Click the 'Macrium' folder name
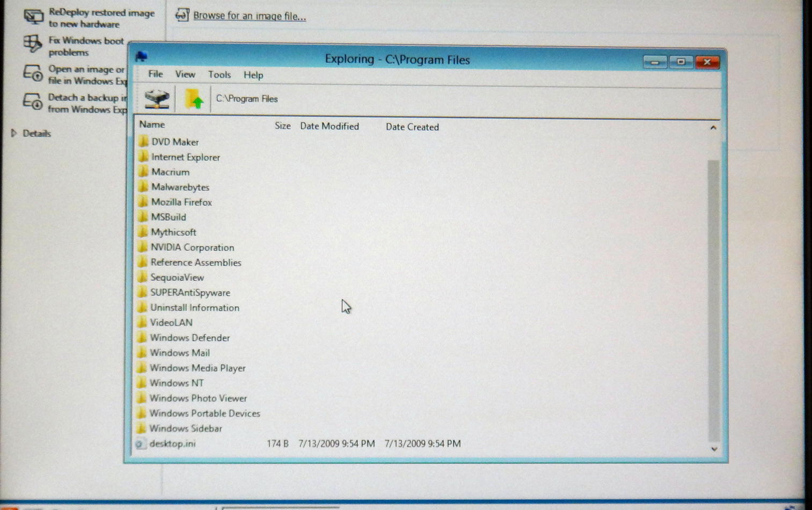This screenshot has height=510, width=812. tap(170, 172)
